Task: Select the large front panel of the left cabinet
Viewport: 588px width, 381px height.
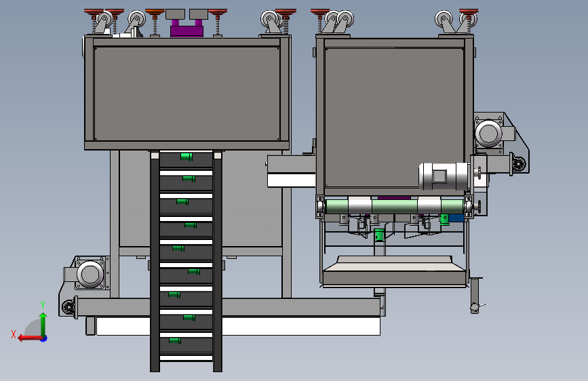Action: [187, 94]
